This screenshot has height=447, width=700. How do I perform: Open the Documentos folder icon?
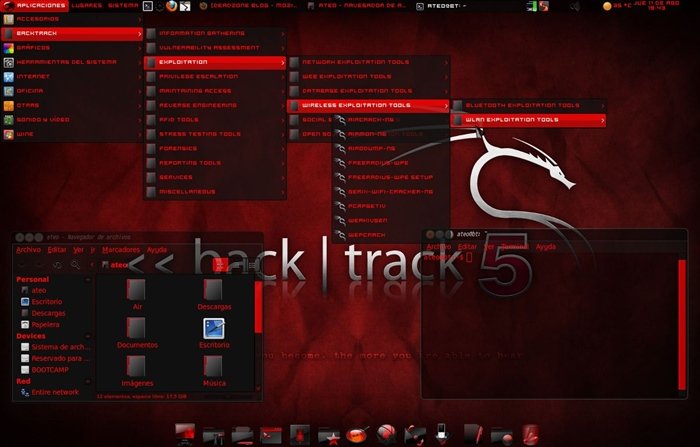(x=136, y=328)
